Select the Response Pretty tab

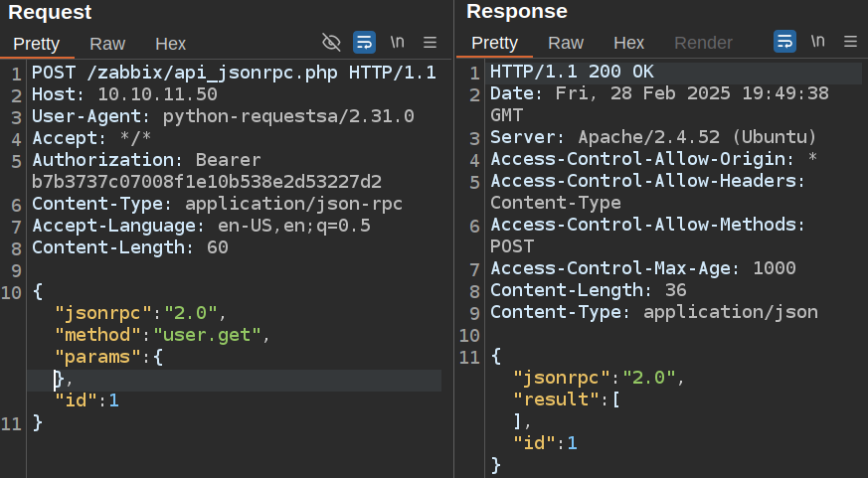[x=495, y=44]
